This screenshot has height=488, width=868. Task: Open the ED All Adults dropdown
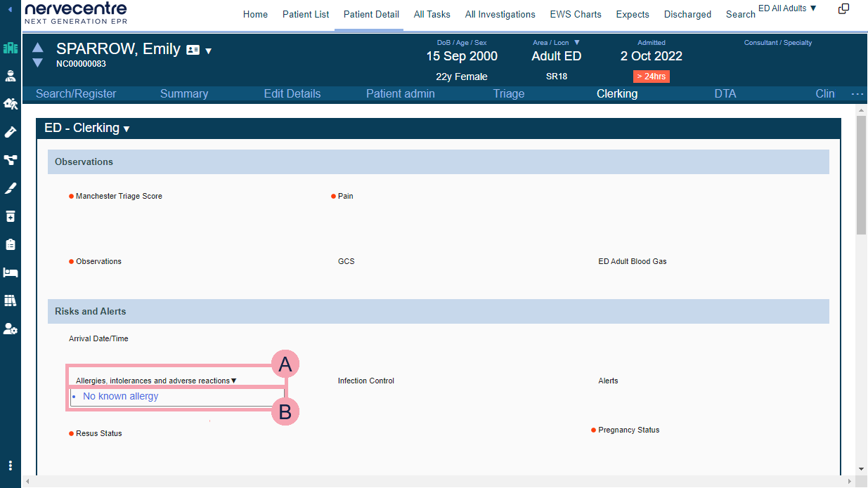pos(787,8)
